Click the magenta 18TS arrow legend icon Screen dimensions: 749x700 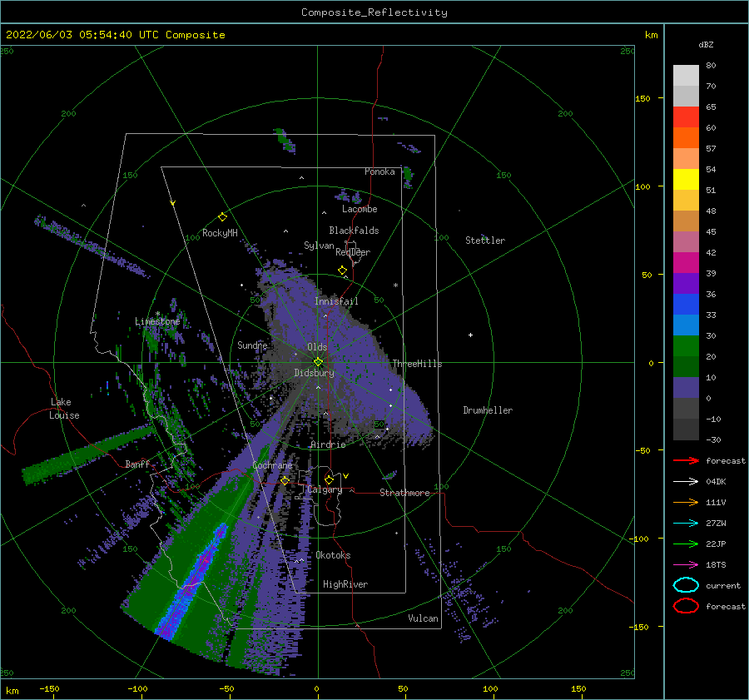coord(686,565)
